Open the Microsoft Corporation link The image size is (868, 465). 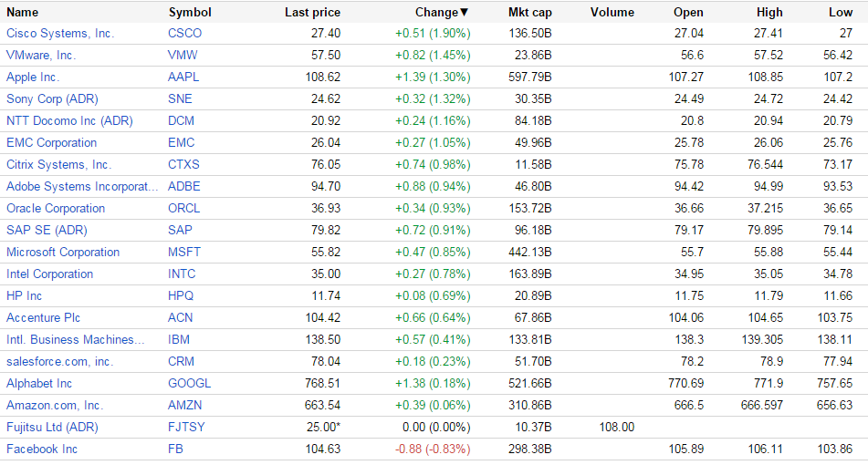[63, 252]
